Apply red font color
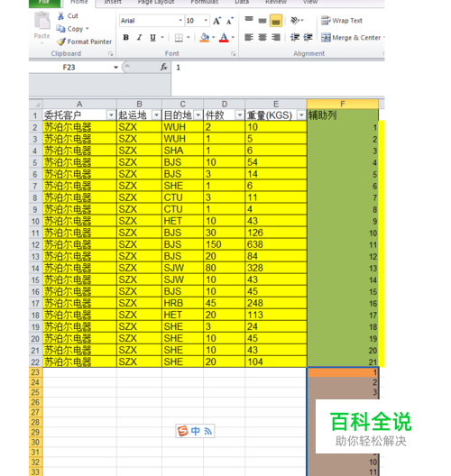 click(x=224, y=38)
